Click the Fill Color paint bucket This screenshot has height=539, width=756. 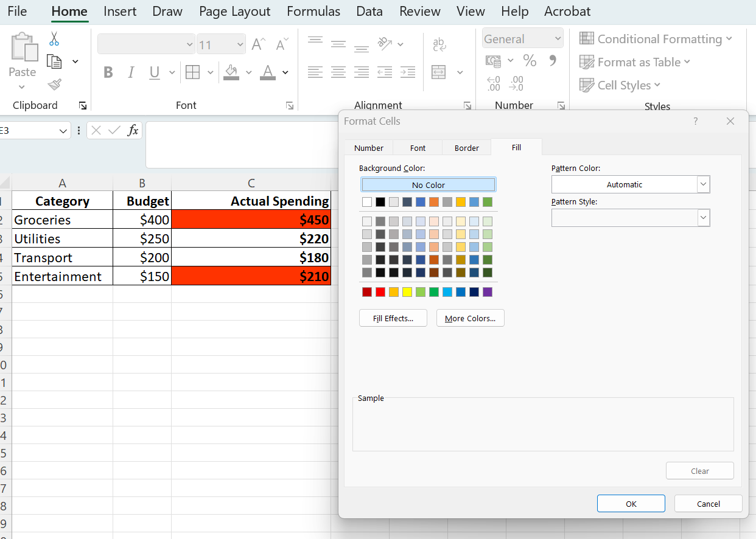point(231,72)
